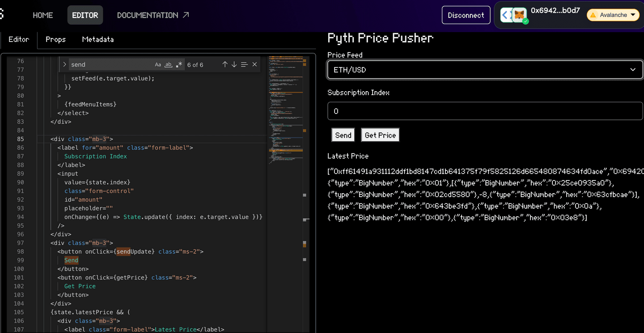This screenshot has width=644, height=333.
Task: Select the EDITOR nav item
Action: (85, 15)
